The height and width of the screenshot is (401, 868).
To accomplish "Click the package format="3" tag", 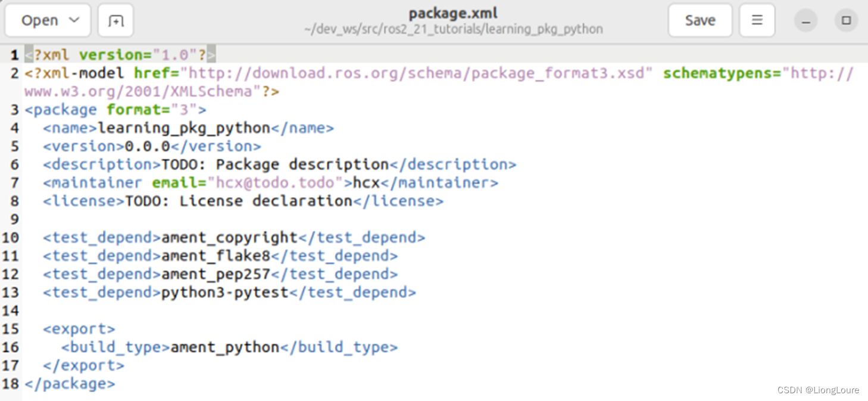I will 115,110.
